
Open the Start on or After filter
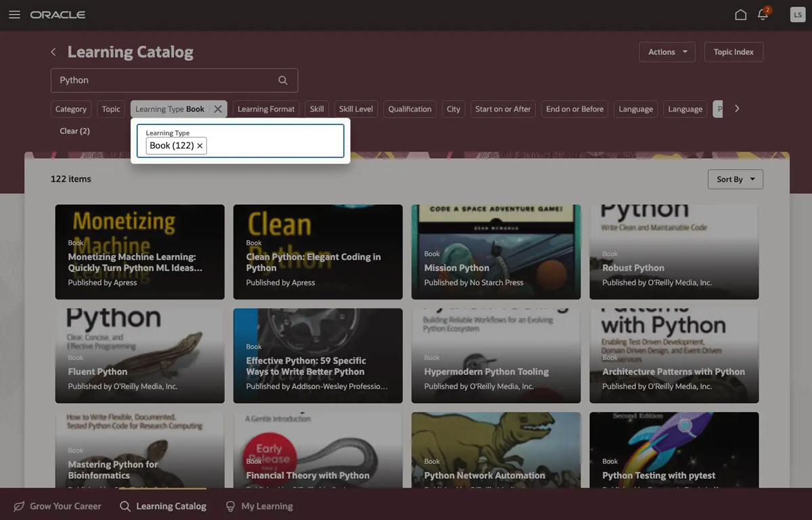tap(503, 109)
